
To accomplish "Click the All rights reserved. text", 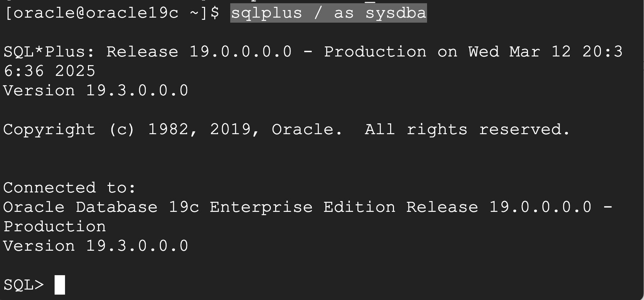I will coord(467,129).
